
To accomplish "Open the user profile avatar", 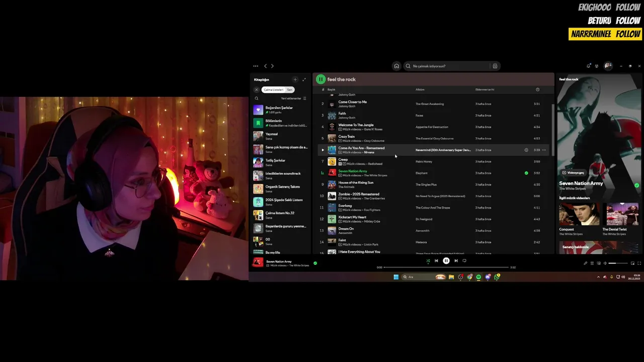I will (x=608, y=66).
